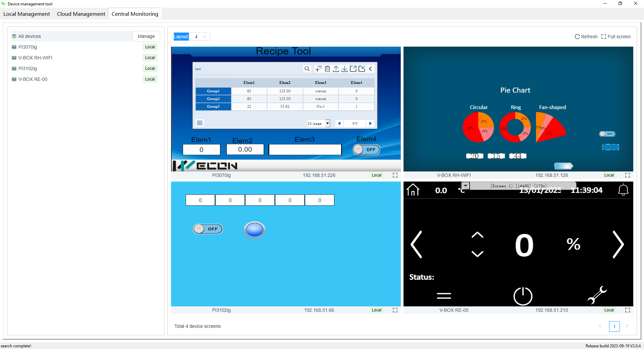644x349 pixels.
Task: Decrease value with down chevron
Action: [x=477, y=254]
